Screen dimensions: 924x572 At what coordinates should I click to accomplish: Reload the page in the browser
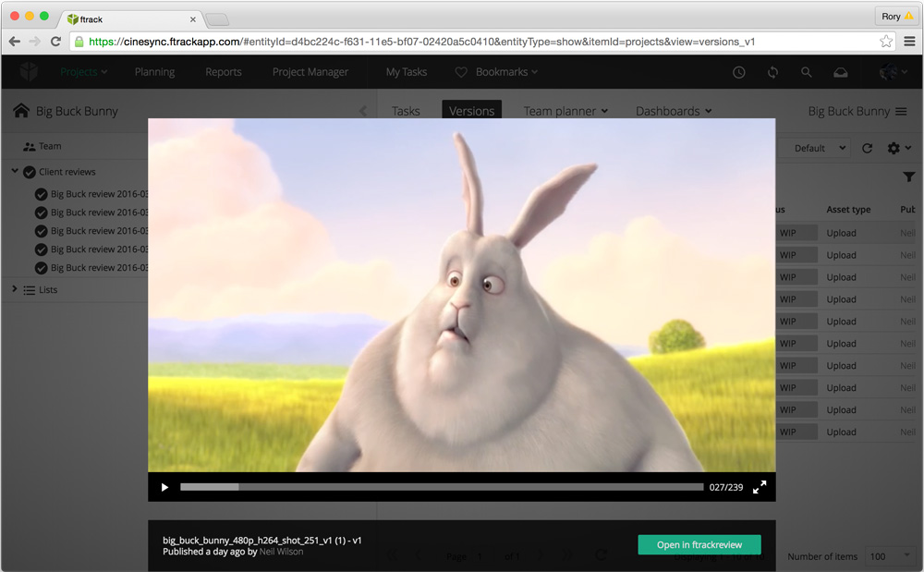(x=55, y=42)
